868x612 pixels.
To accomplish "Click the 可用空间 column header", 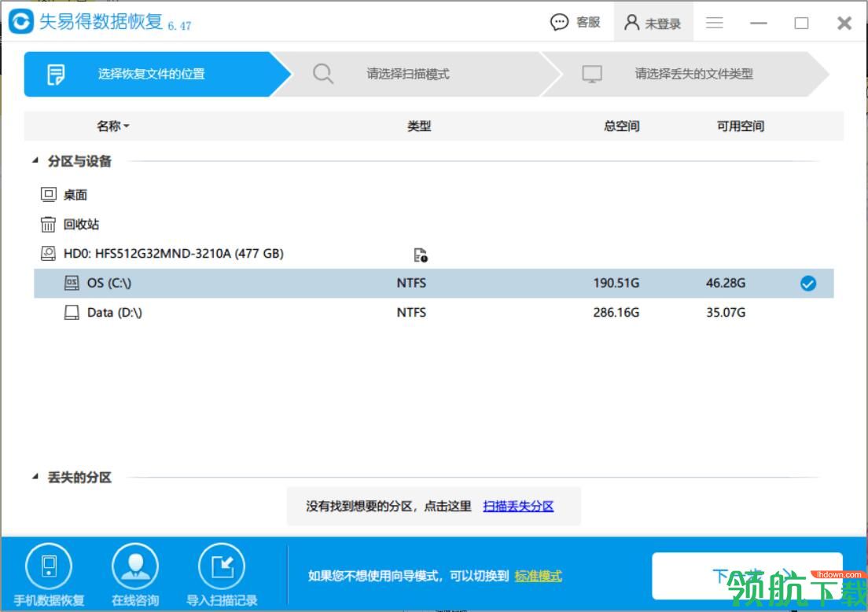I will (x=740, y=126).
